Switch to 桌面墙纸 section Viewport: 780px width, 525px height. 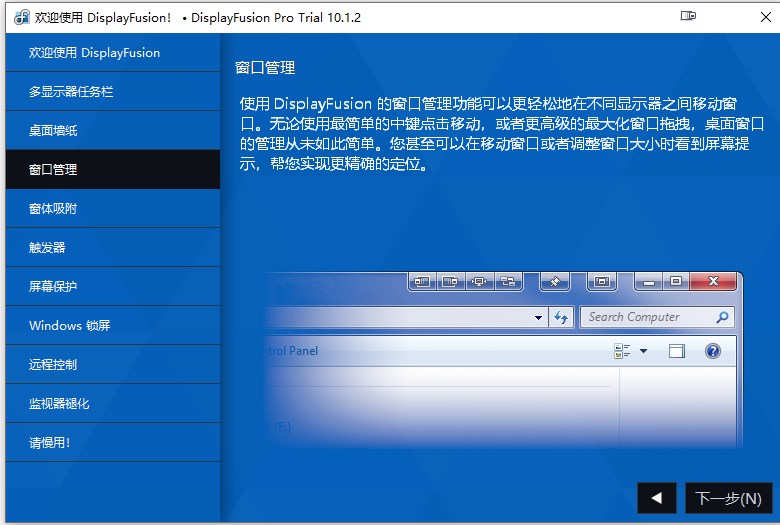point(113,130)
